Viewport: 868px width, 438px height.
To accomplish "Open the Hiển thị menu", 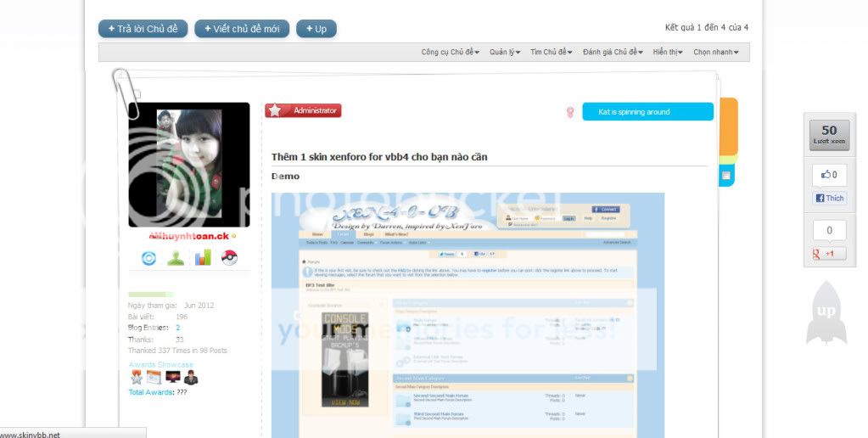I will (x=668, y=53).
